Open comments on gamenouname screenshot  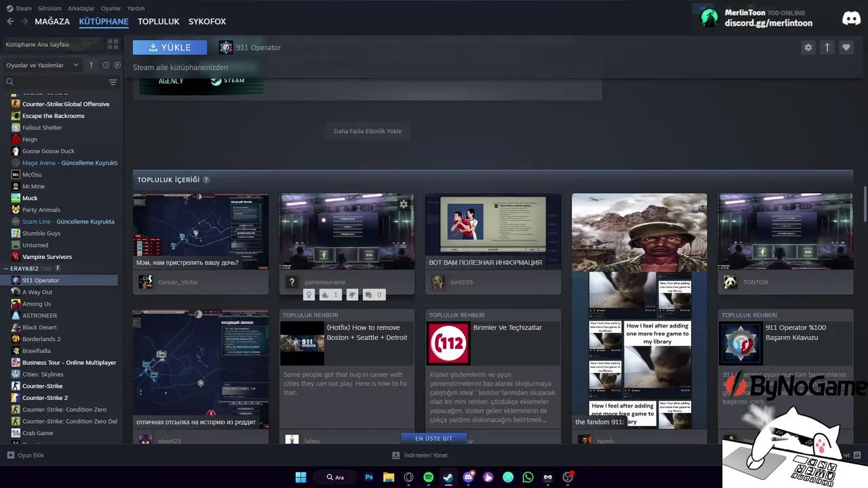point(374,295)
